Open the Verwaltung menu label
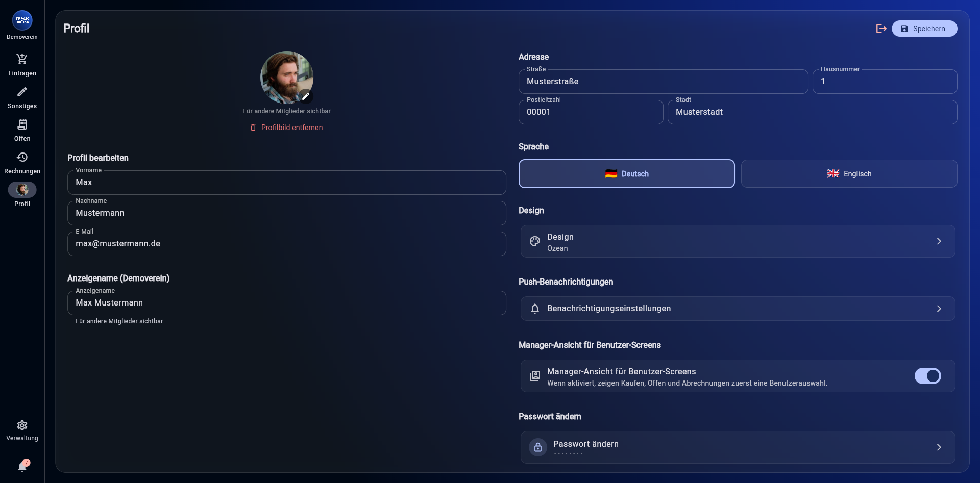 coord(22,438)
